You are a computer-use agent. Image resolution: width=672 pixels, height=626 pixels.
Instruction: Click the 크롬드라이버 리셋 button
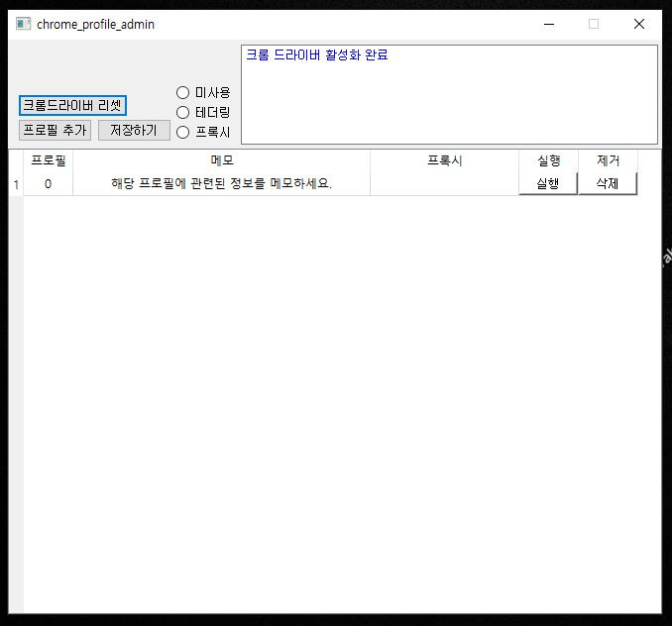tap(72, 105)
